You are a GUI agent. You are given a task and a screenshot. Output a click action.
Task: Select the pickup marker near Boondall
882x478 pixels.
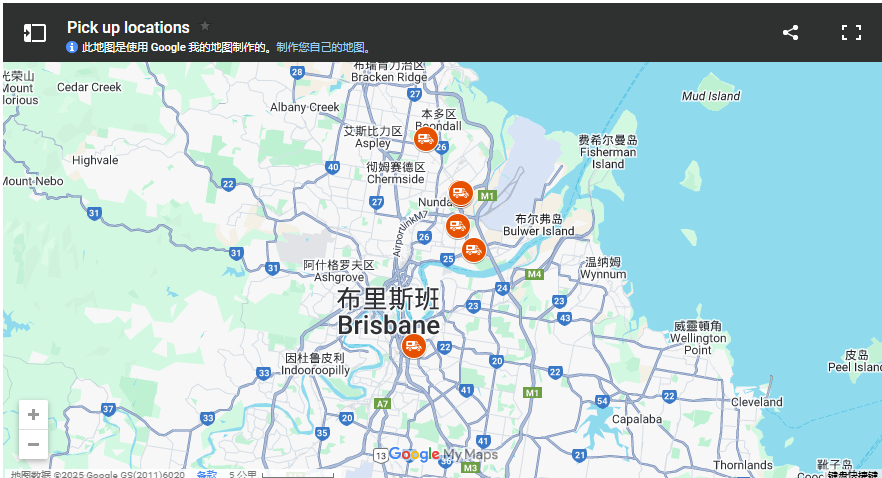click(426, 138)
